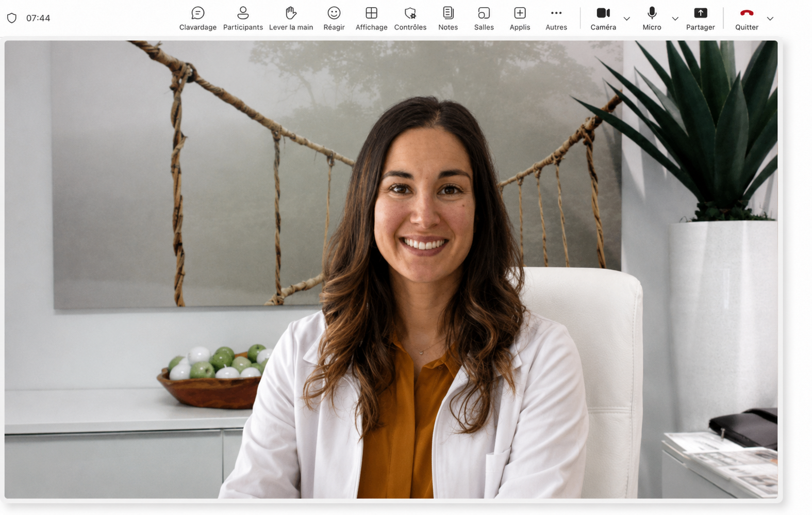
Task: Expand the Micro options chevron
Action: click(x=675, y=19)
